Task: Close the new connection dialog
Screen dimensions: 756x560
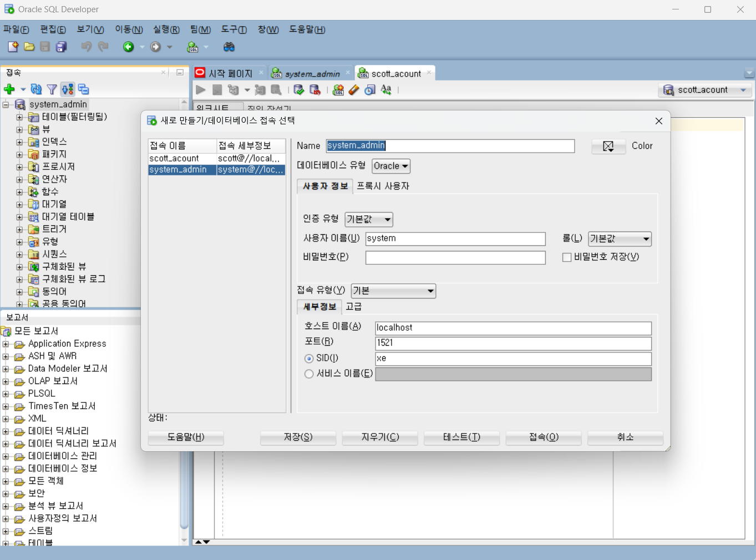Action: click(659, 121)
